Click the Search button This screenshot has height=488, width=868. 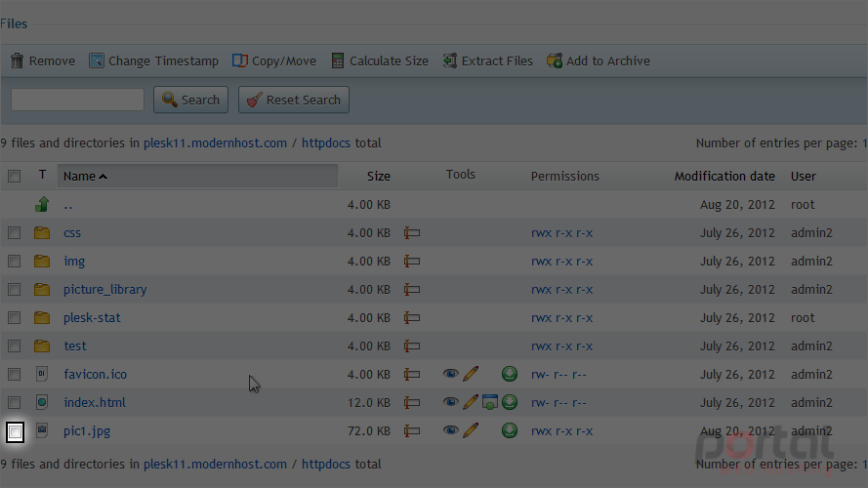[191, 100]
